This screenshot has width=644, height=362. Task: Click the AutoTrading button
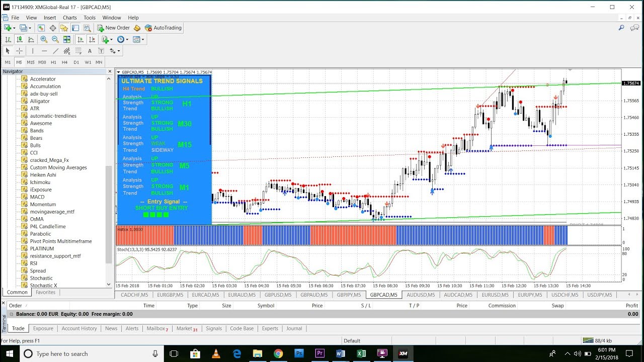(163, 28)
